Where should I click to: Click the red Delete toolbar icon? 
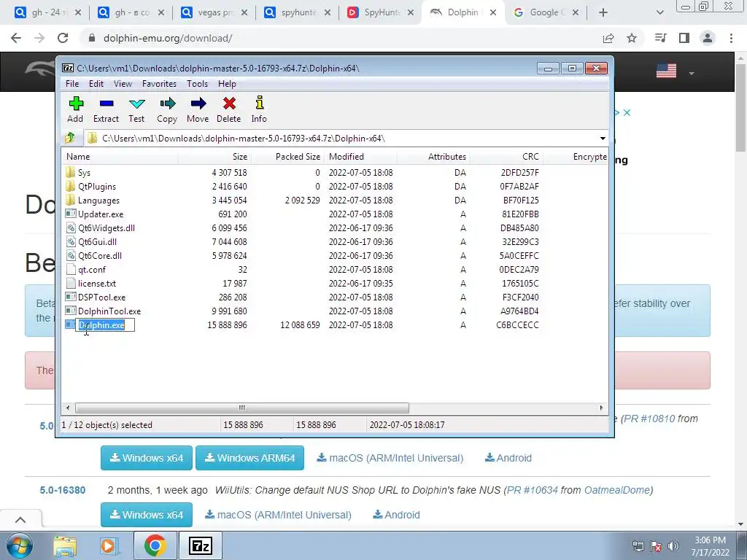(x=229, y=104)
